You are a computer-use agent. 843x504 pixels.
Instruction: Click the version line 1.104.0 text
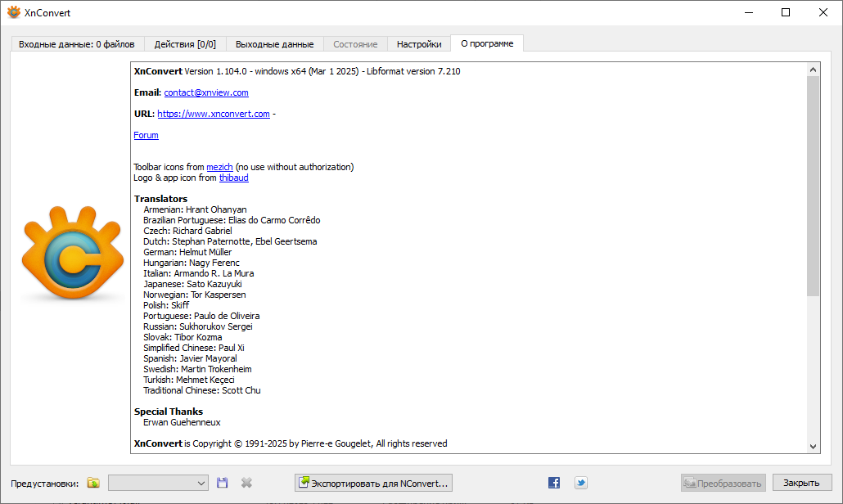pyautogui.click(x=297, y=71)
